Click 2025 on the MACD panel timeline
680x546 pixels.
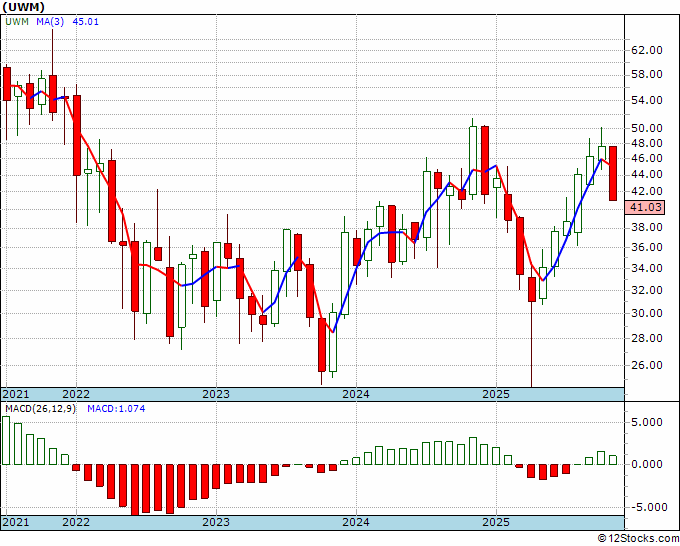[496, 522]
